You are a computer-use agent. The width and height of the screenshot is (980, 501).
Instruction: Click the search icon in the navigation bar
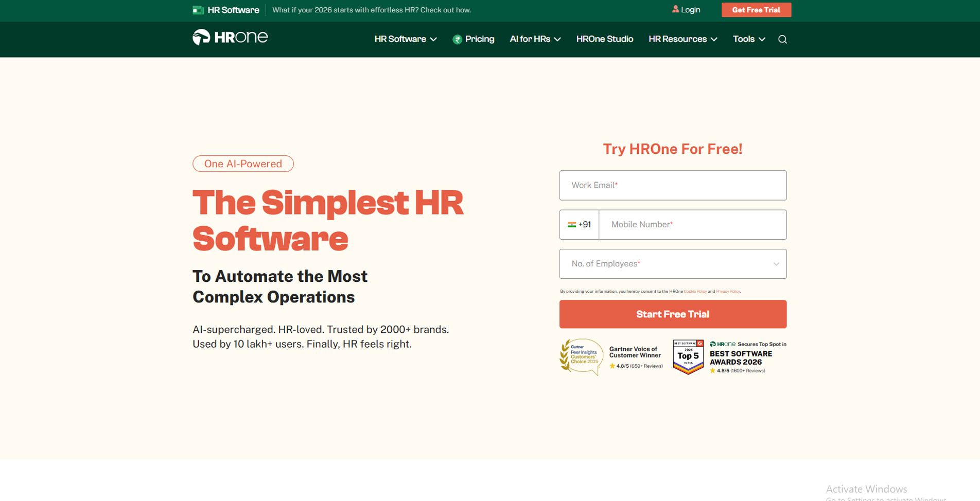[782, 39]
